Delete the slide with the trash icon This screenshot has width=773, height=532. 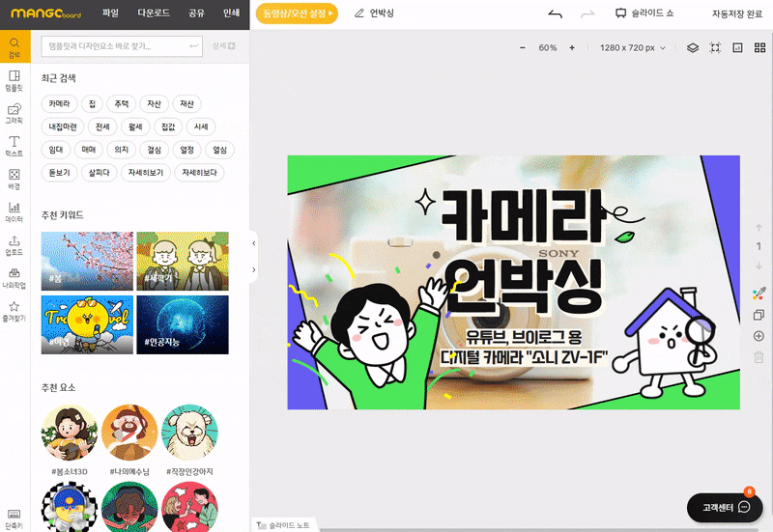pyautogui.click(x=759, y=357)
